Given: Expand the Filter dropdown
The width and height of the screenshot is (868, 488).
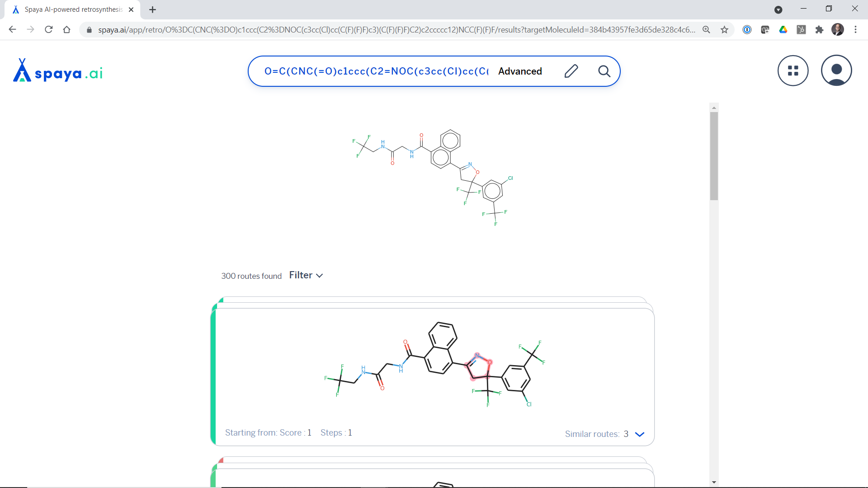Looking at the screenshot, I should (x=306, y=275).
